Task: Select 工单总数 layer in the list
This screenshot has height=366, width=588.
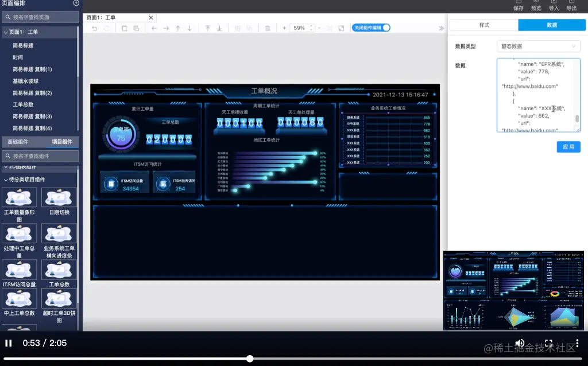Action: (23, 104)
